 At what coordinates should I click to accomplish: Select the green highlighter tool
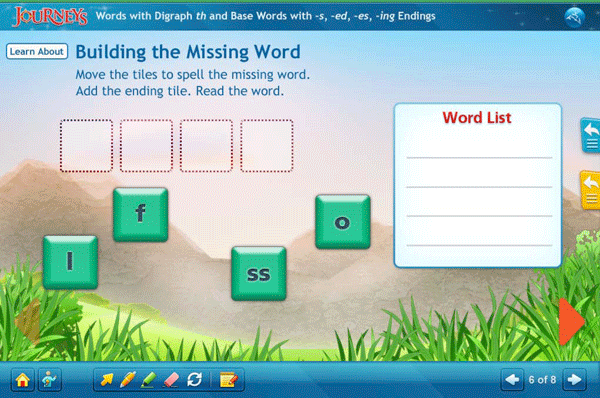[x=149, y=380]
